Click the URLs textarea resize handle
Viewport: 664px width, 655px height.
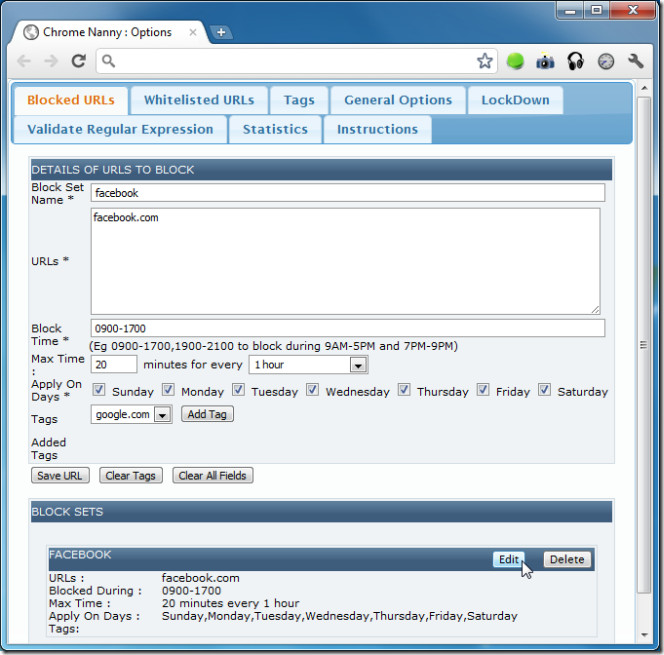[x=595, y=310]
